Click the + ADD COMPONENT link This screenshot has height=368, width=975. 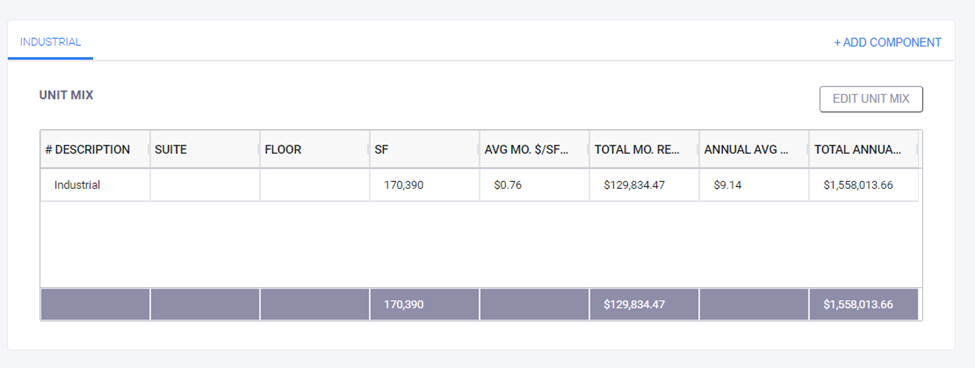point(887,42)
